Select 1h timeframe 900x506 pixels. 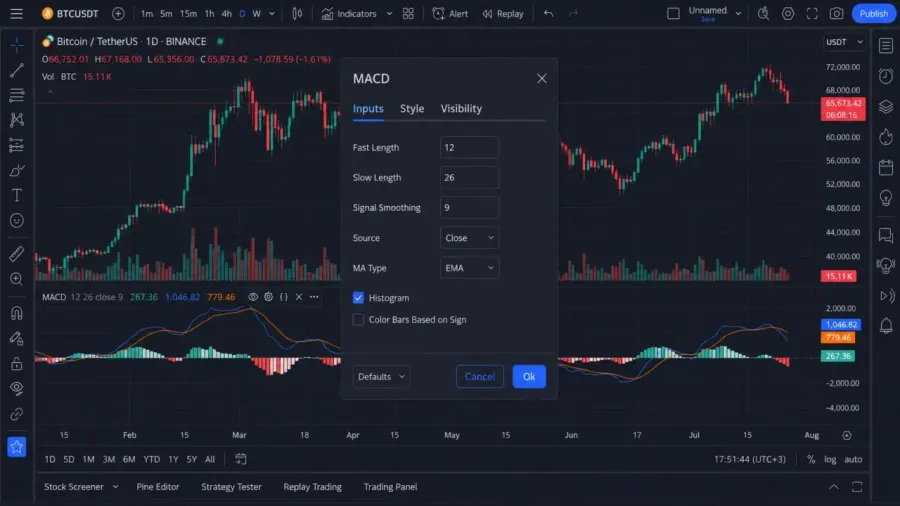[x=210, y=13]
